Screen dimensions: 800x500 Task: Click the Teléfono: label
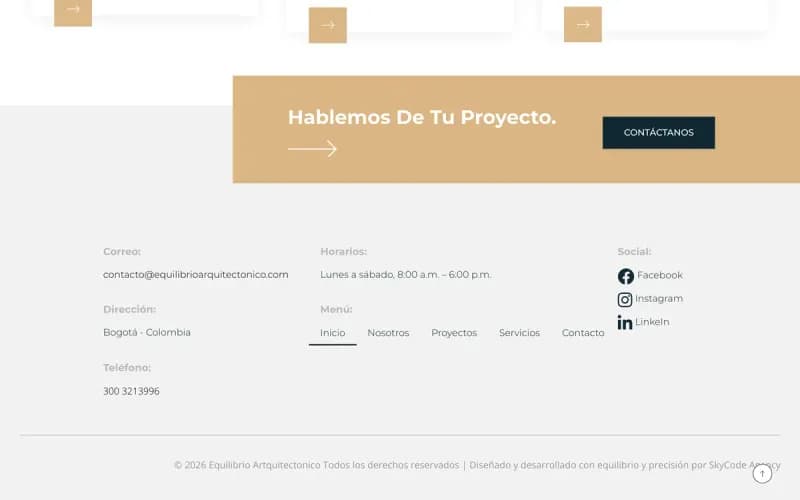tap(127, 367)
